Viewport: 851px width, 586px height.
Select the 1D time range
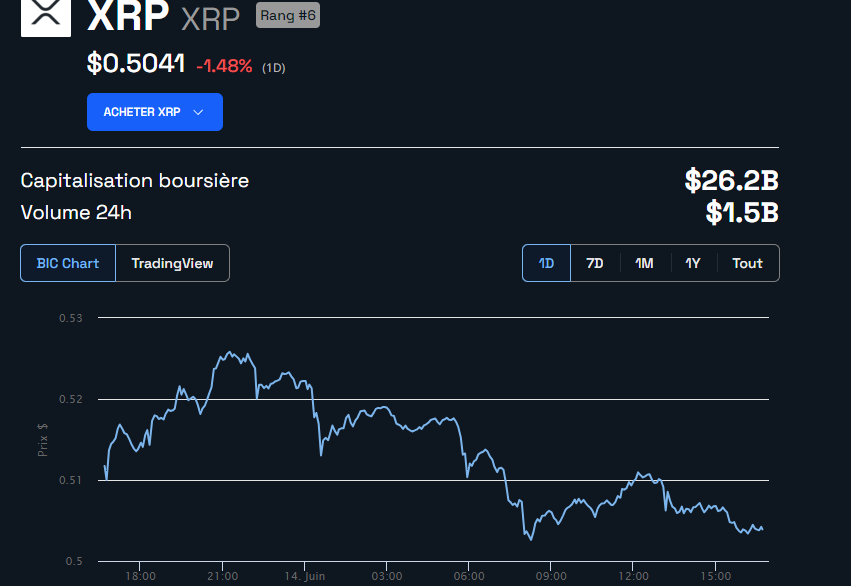(546, 263)
